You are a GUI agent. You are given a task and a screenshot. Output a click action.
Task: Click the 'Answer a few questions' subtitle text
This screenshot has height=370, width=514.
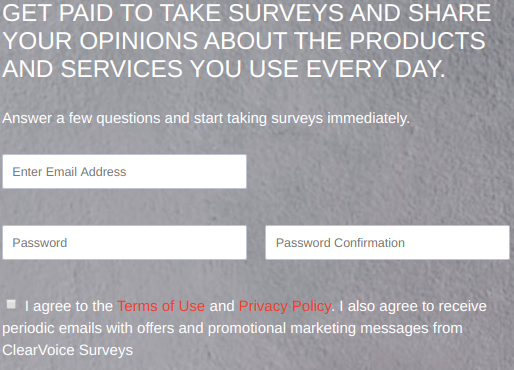click(x=206, y=118)
